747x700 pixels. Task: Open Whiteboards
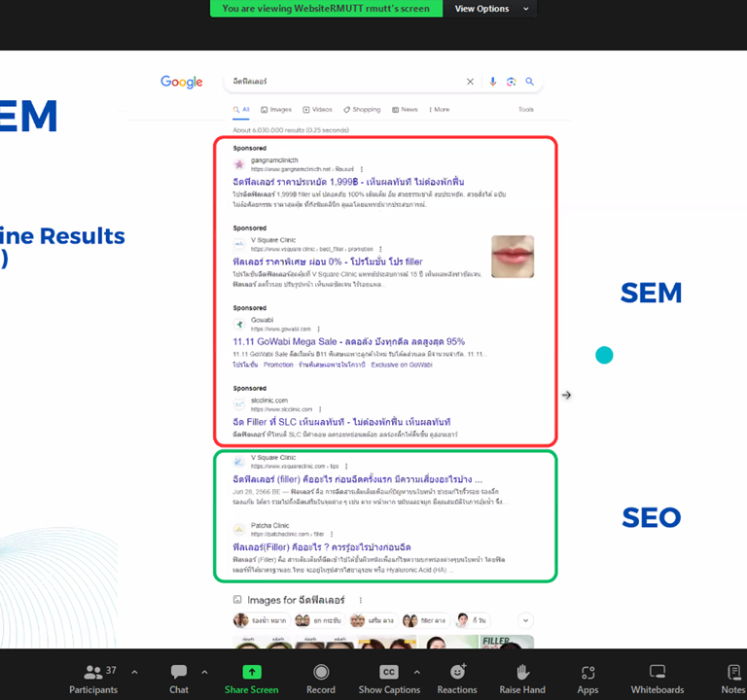[658, 680]
